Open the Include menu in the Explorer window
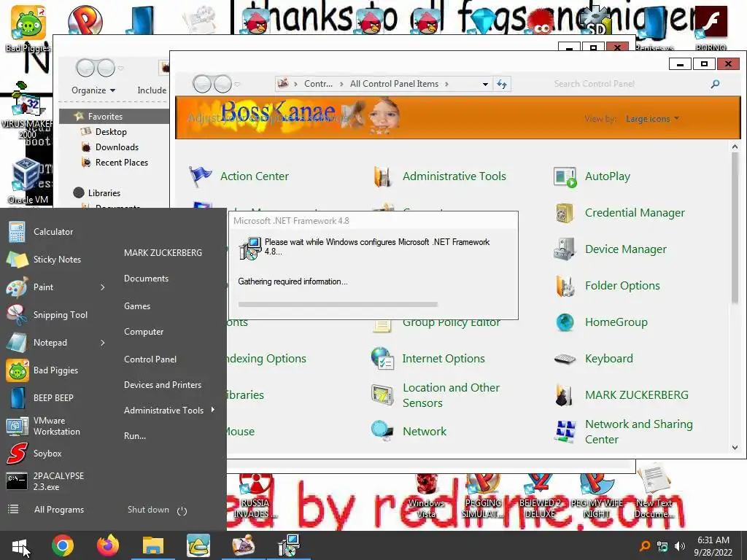747x560 pixels. [152, 90]
